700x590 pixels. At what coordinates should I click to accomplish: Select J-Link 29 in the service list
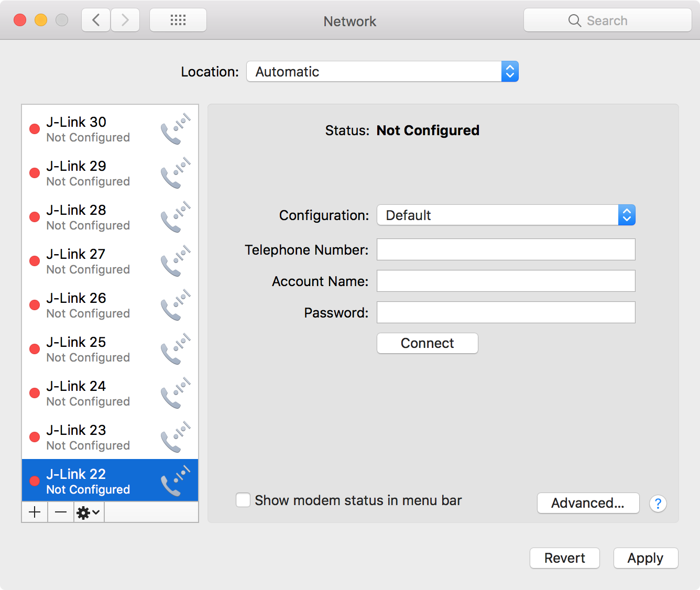pos(110,173)
